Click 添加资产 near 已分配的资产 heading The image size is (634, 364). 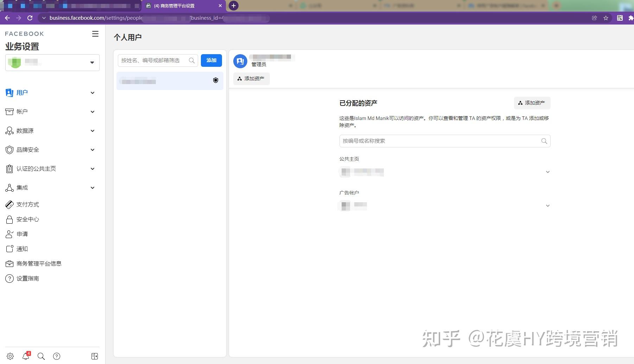tap(532, 103)
